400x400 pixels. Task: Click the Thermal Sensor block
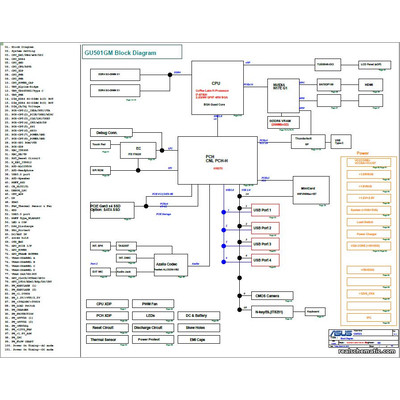tap(107, 340)
